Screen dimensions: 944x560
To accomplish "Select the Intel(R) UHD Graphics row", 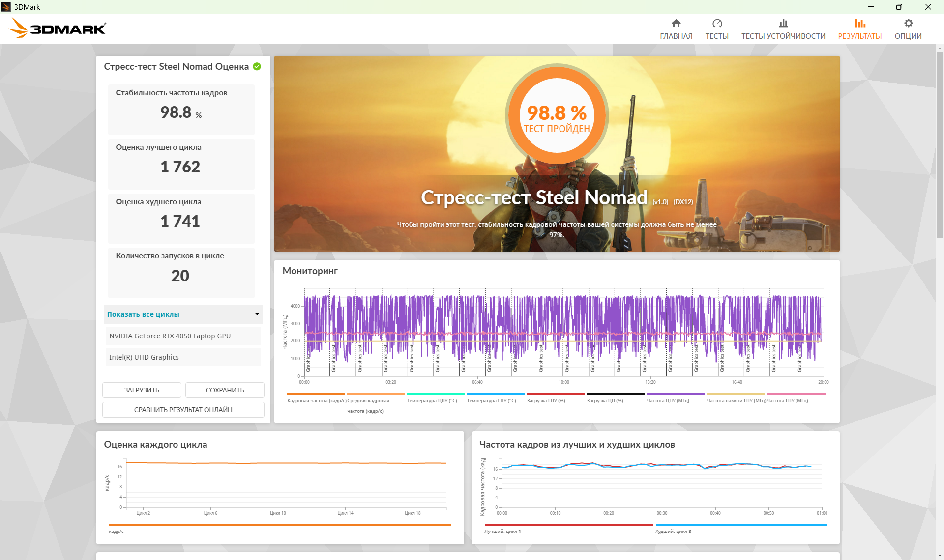I will coord(183,357).
